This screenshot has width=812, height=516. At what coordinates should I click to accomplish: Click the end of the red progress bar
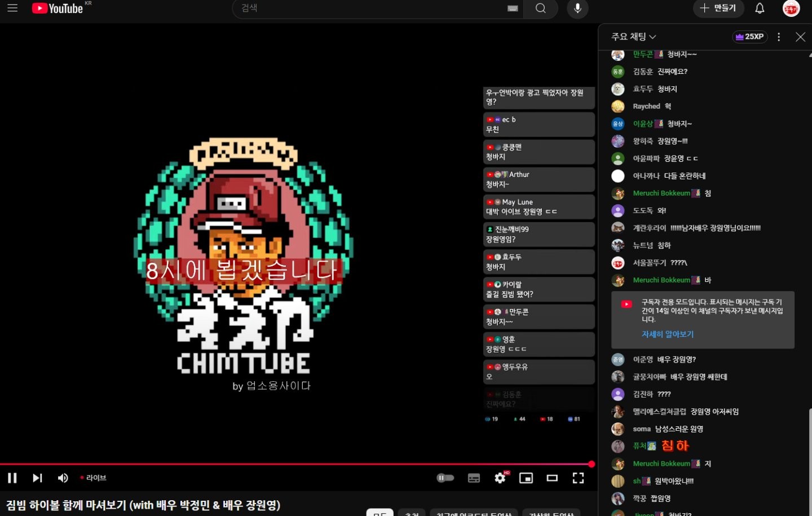pyautogui.click(x=592, y=464)
